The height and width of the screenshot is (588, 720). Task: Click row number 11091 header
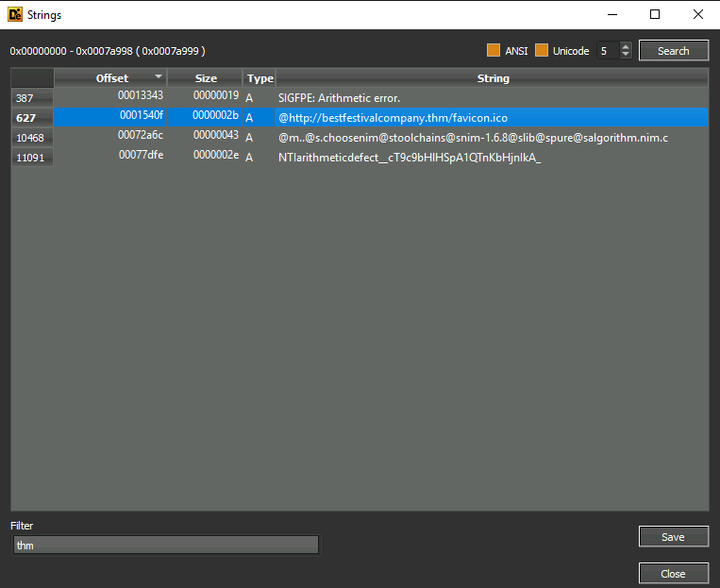point(32,158)
